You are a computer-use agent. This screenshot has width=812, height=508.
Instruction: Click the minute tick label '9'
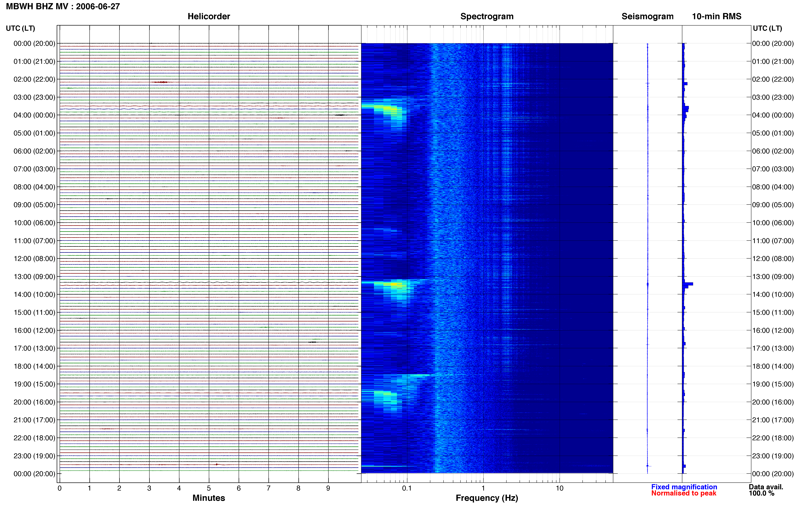click(328, 488)
